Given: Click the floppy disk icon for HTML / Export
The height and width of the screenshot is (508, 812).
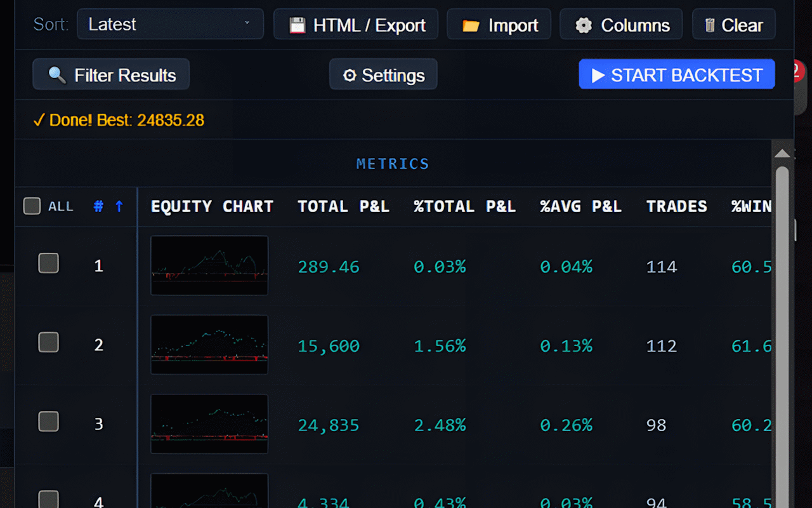Looking at the screenshot, I should [x=297, y=25].
